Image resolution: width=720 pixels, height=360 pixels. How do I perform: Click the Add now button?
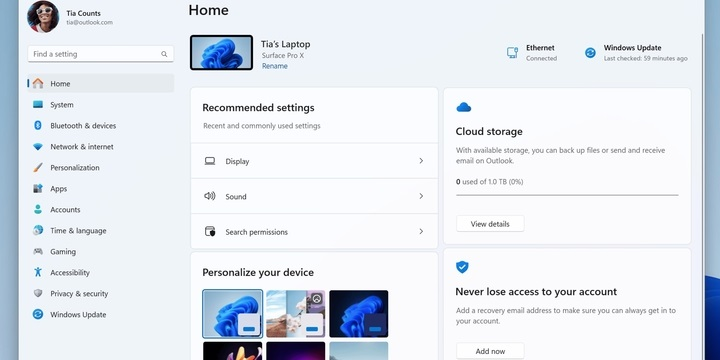click(x=490, y=351)
